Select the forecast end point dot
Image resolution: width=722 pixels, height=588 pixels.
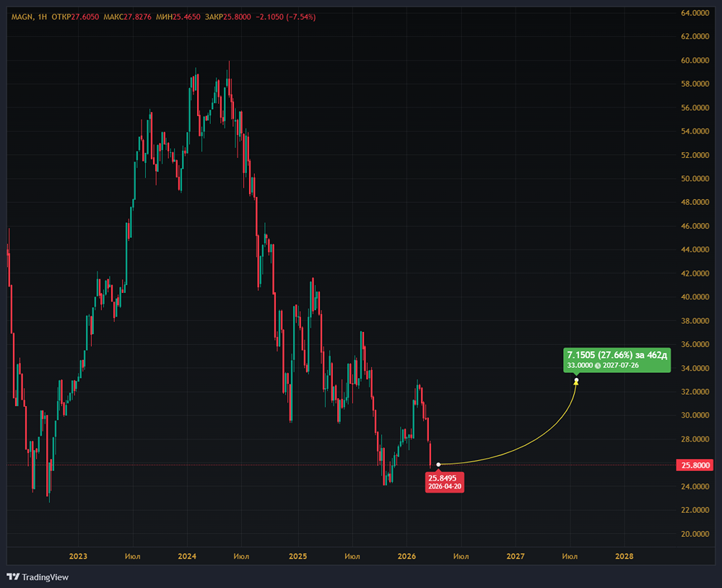576,380
